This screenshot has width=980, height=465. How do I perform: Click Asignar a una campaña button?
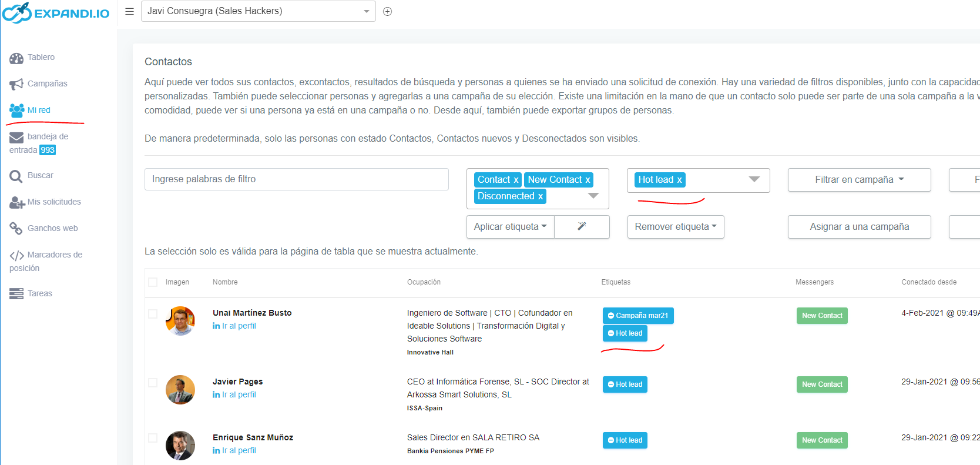tap(859, 227)
